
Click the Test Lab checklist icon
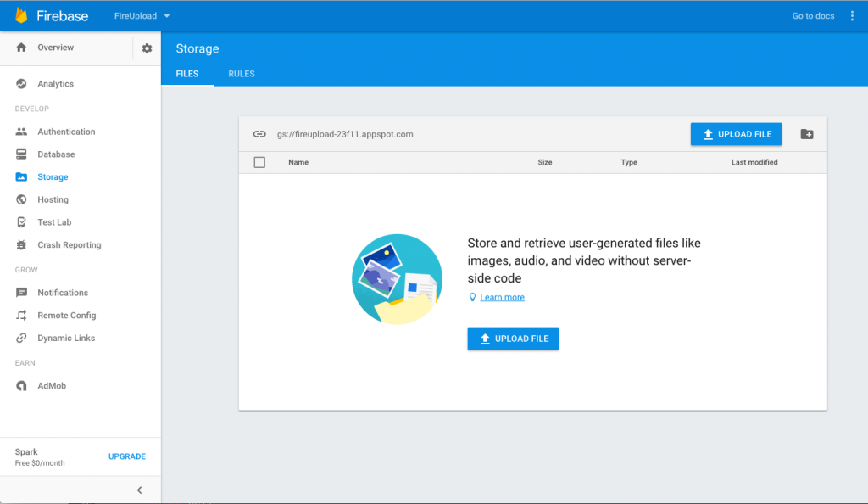tap(21, 222)
